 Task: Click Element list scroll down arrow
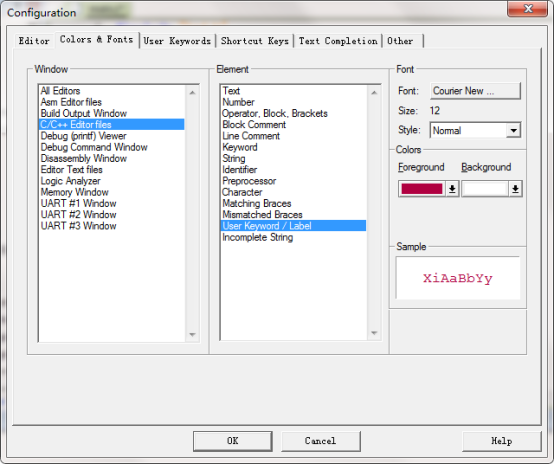tap(374, 333)
